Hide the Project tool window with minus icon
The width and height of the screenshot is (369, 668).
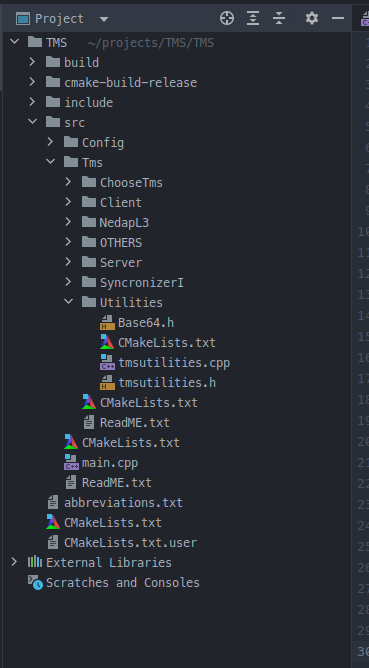point(338,18)
